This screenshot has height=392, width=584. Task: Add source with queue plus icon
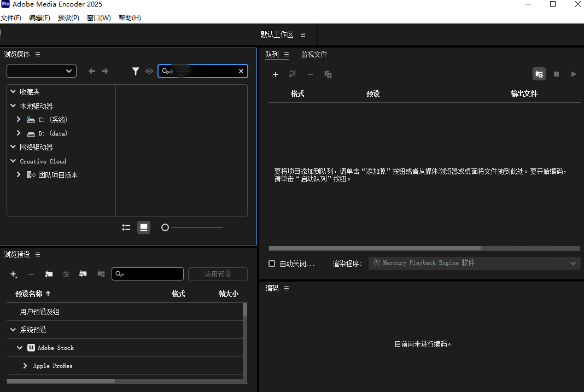276,74
